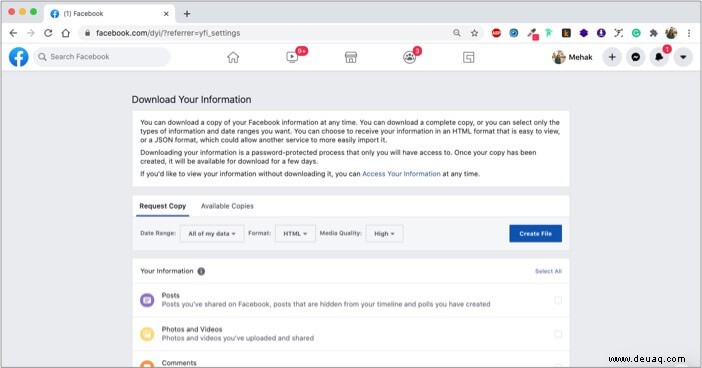702x368 pixels.
Task: Reload the page with the refresh icon
Action: coord(48,33)
